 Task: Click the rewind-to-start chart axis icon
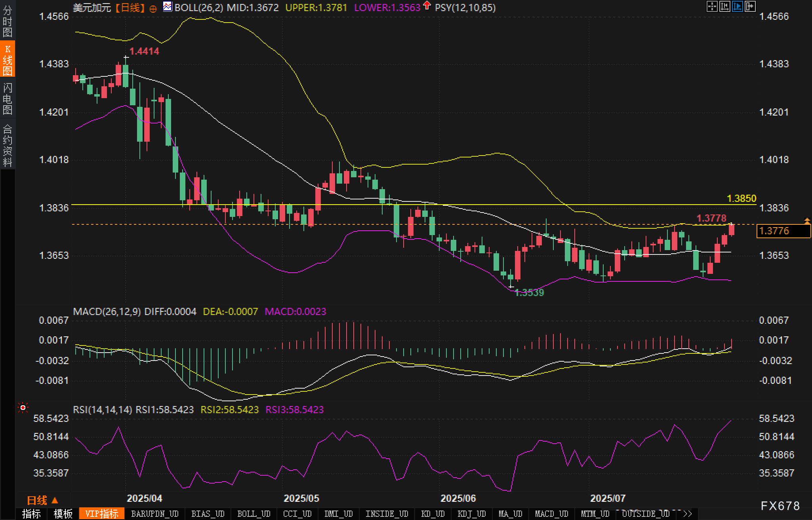pos(724,6)
